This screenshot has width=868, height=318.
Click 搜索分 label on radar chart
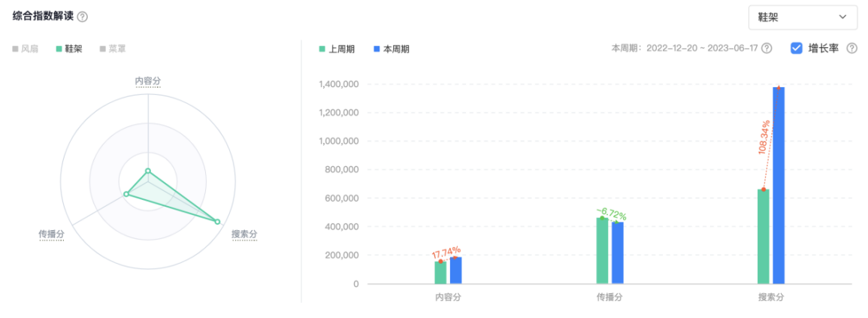[244, 235]
